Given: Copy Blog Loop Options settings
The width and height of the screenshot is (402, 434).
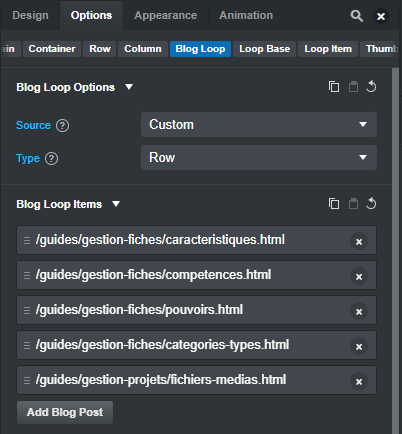Looking at the screenshot, I should [x=334, y=87].
